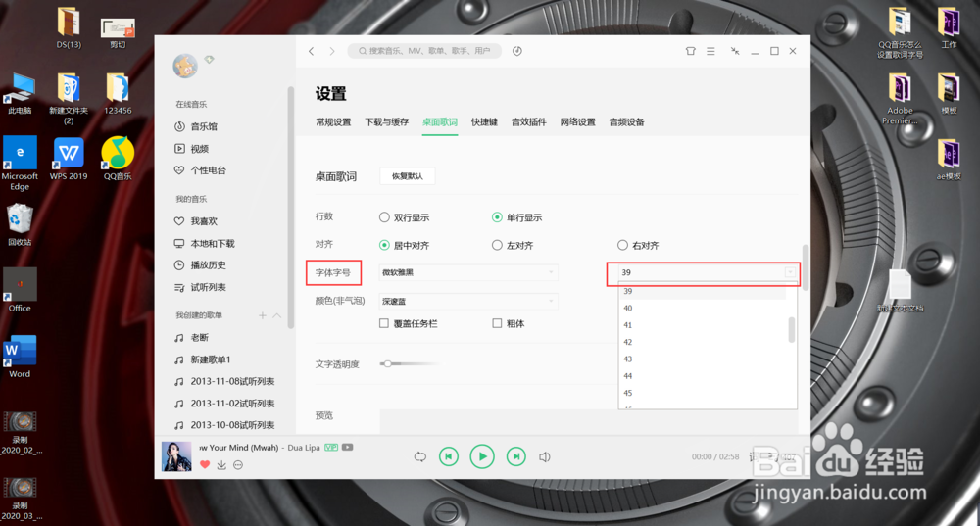Choose font size 42 from list

point(703,342)
